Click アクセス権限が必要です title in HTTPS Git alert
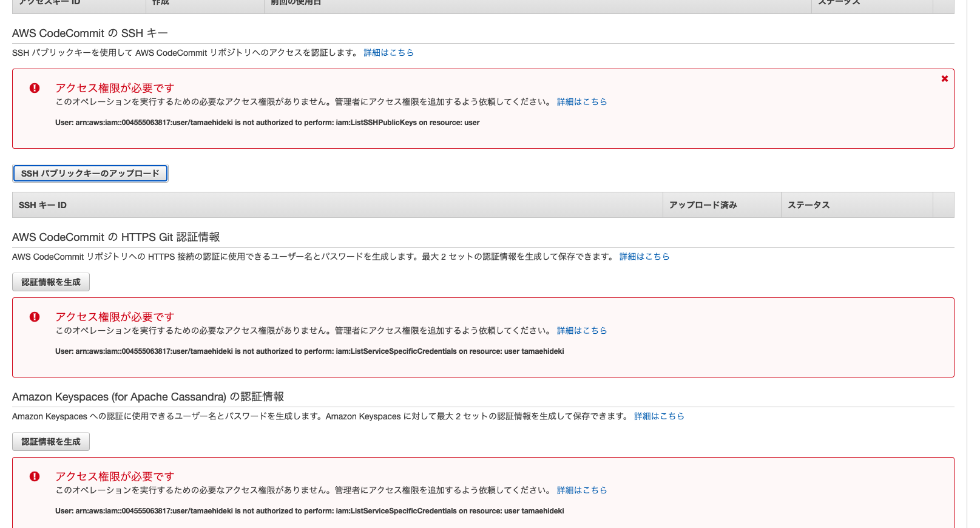This screenshot has height=528, width=980. click(115, 317)
